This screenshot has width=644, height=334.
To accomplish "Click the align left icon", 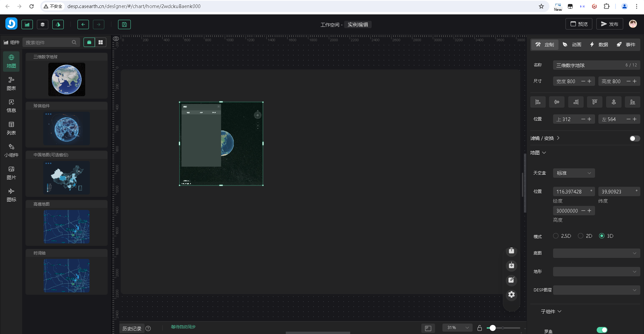I will click(538, 102).
